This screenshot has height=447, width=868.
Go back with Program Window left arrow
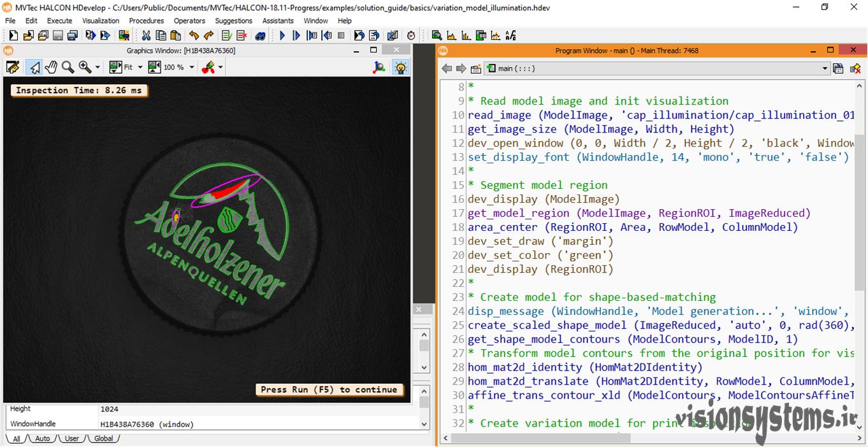[447, 68]
